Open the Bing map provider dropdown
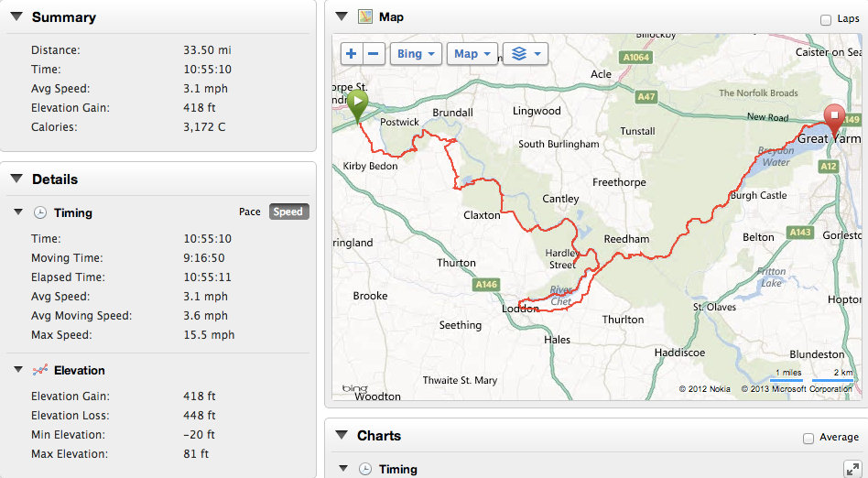Image resolution: width=868 pixels, height=478 pixels. tap(417, 54)
